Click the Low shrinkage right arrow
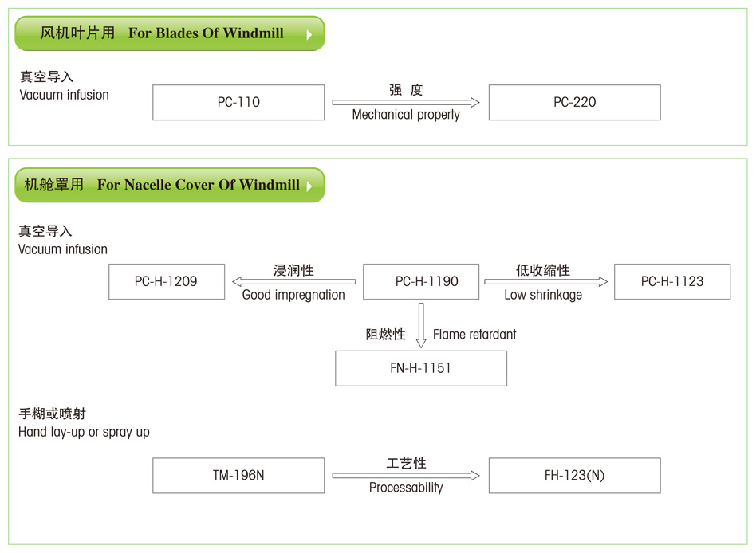The image size is (756, 553). [545, 281]
